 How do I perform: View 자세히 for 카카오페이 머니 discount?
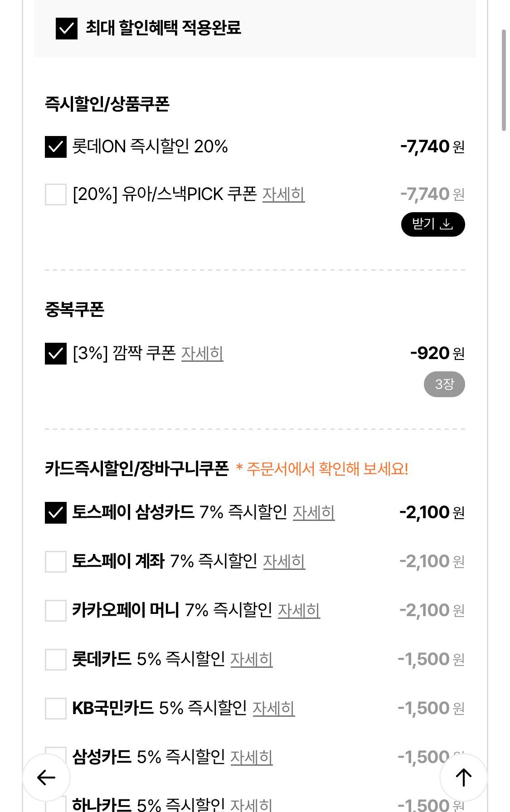click(299, 611)
